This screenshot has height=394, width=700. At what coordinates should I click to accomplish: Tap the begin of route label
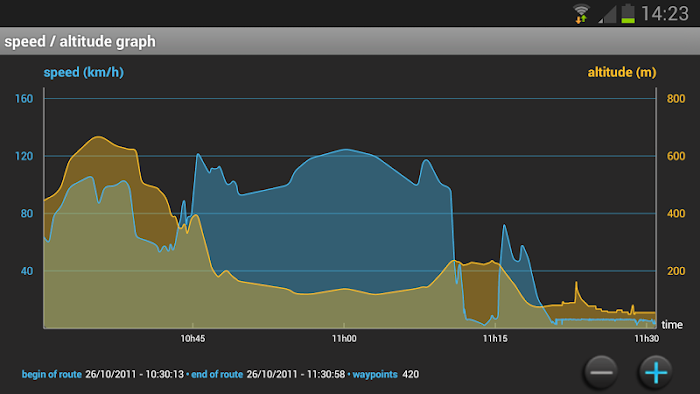pyautogui.click(x=51, y=374)
